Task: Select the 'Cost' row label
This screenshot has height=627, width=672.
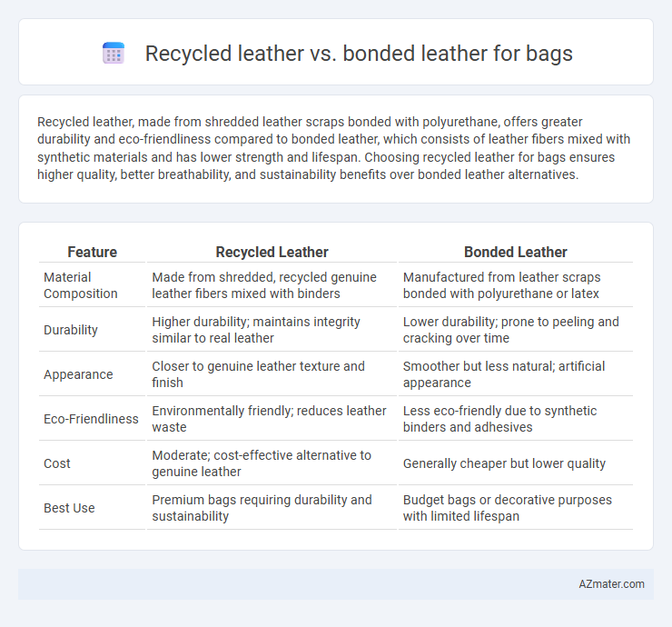Action: pos(57,463)
